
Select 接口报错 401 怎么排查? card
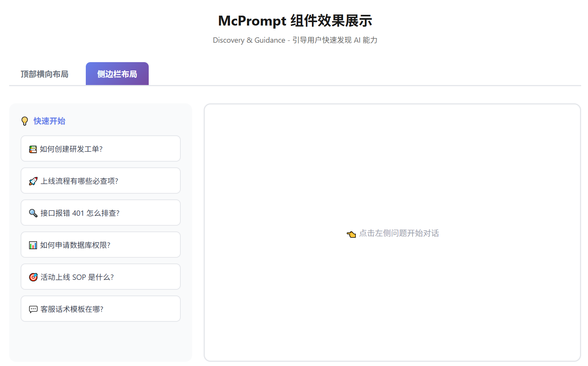[100, 213]
